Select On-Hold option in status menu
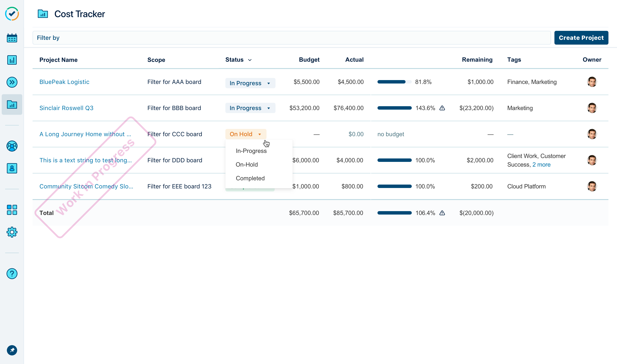The width and height of the screenshot is (617, 364). 247,165
